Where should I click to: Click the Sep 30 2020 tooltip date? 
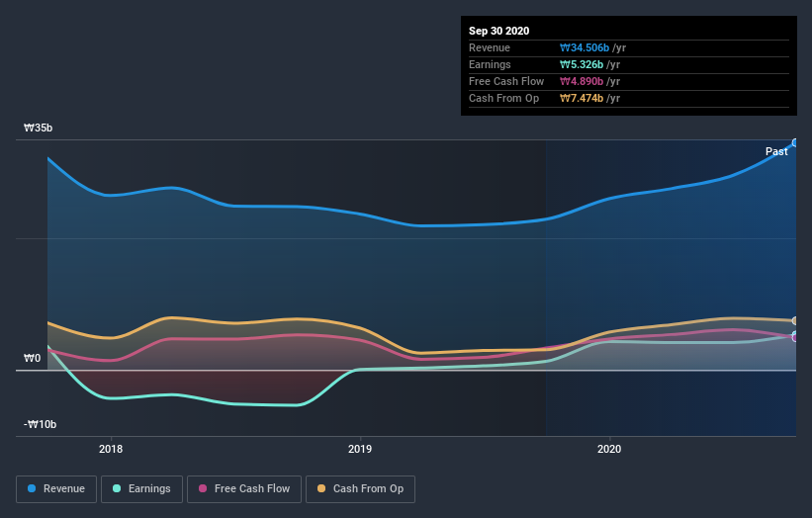click(x=499, y=31)
